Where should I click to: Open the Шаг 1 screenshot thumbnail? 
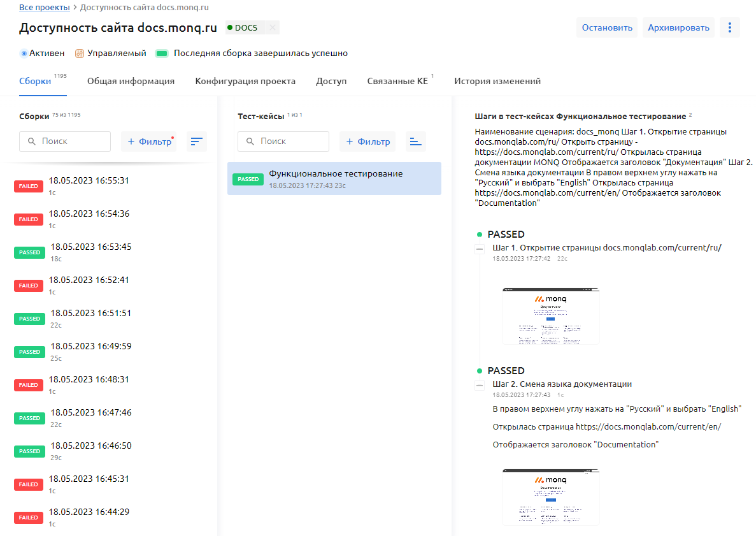(550, 315)
